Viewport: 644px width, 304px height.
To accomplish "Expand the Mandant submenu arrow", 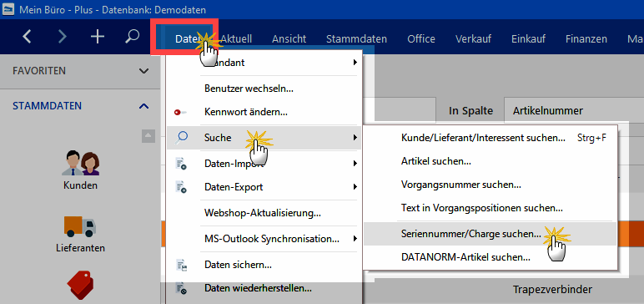I will point(355,63).
